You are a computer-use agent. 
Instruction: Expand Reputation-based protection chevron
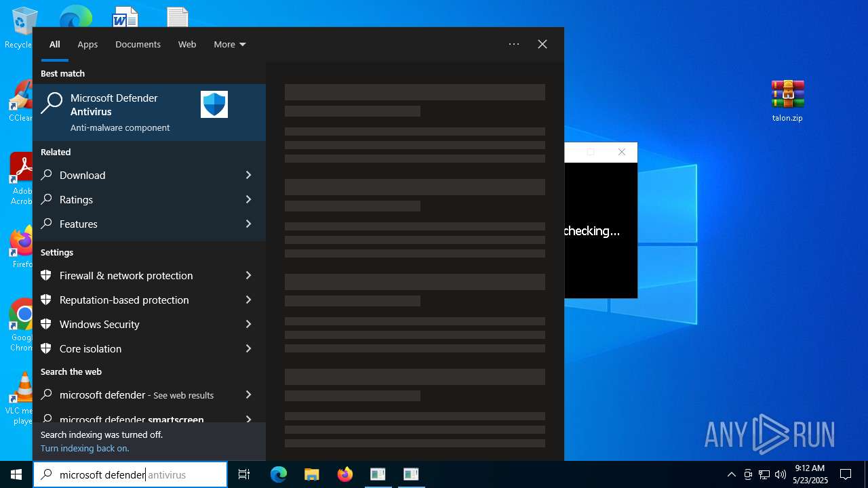coord(248,300)
